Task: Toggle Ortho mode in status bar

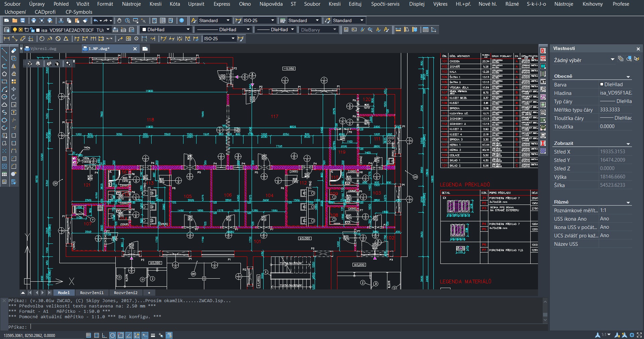Action: pyautogui.click(x=104, y=335)
